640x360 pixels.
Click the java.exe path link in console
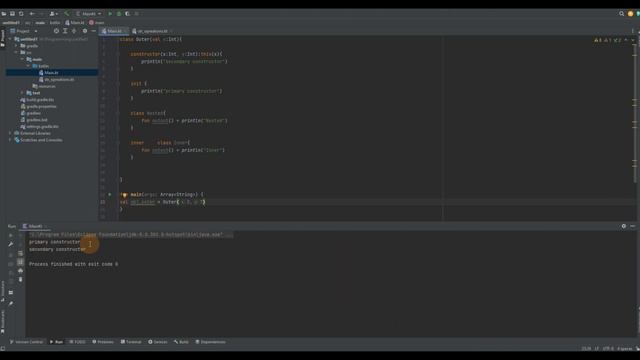click(x=126, y=235)
